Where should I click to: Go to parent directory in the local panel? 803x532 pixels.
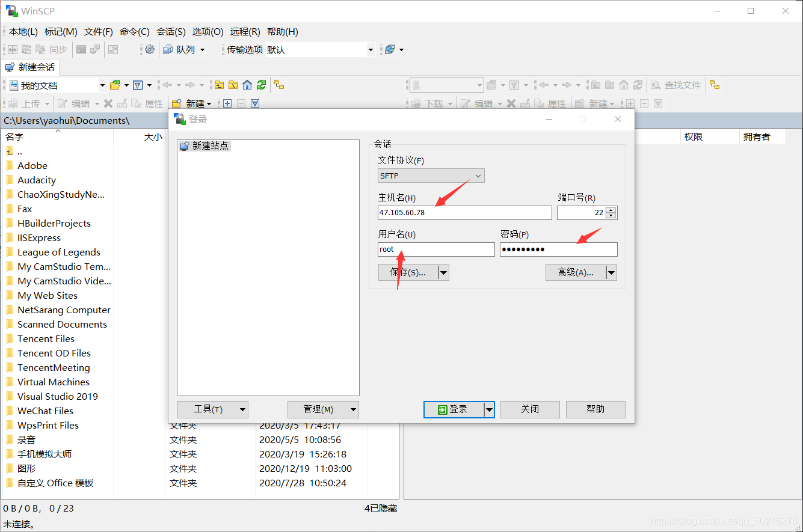(x=220, y=85)
